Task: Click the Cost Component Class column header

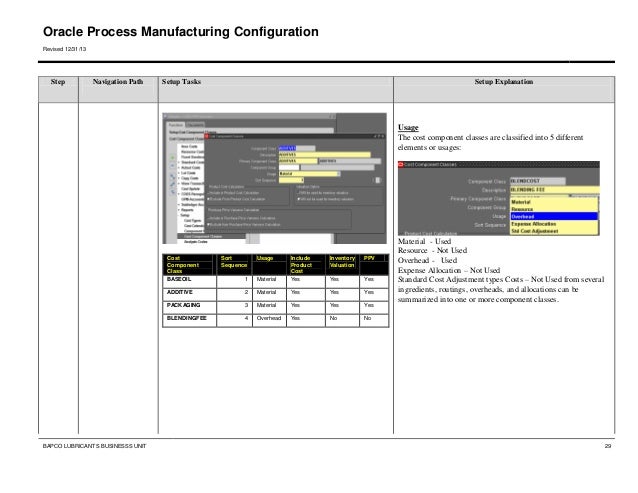Action: [189, 264]
